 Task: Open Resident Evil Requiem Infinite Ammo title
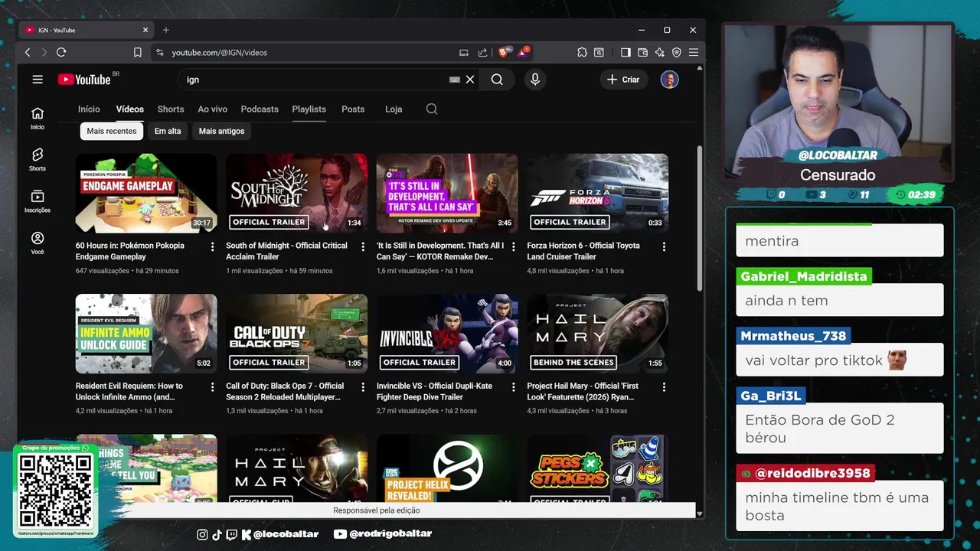pos(129,391)
